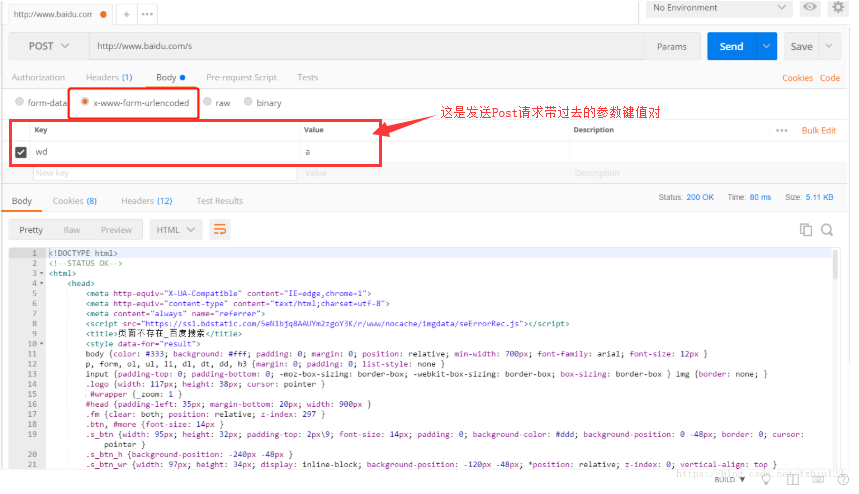Open a new request tab with plus icon
Image resolution: width=859 pixels, height=494 pixels.
click(x=127, y=14)
